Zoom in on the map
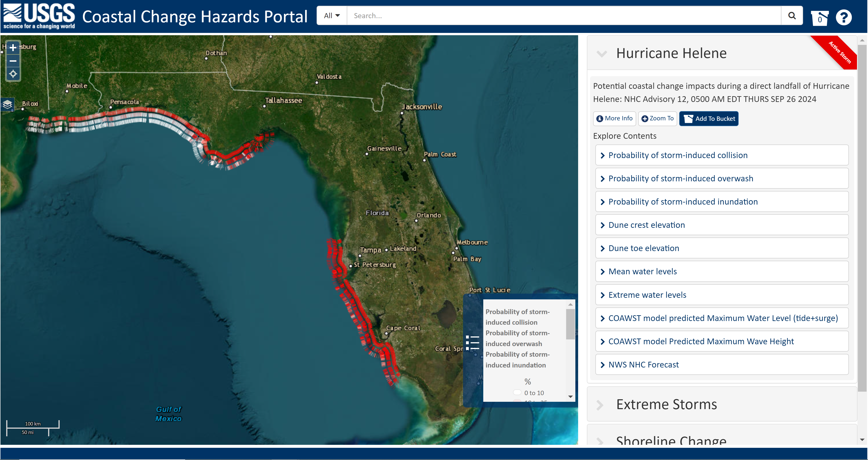This screenshot has width=868, height=460. [x=13, y=48]
